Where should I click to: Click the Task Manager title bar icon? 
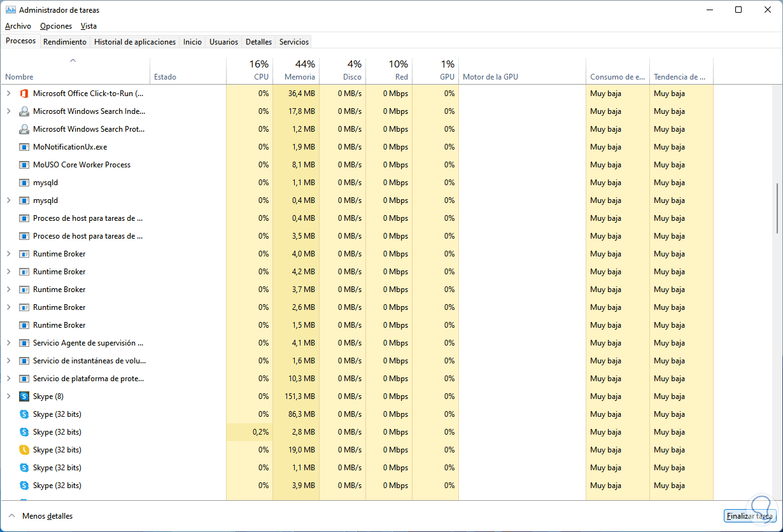tap(11, 10)
